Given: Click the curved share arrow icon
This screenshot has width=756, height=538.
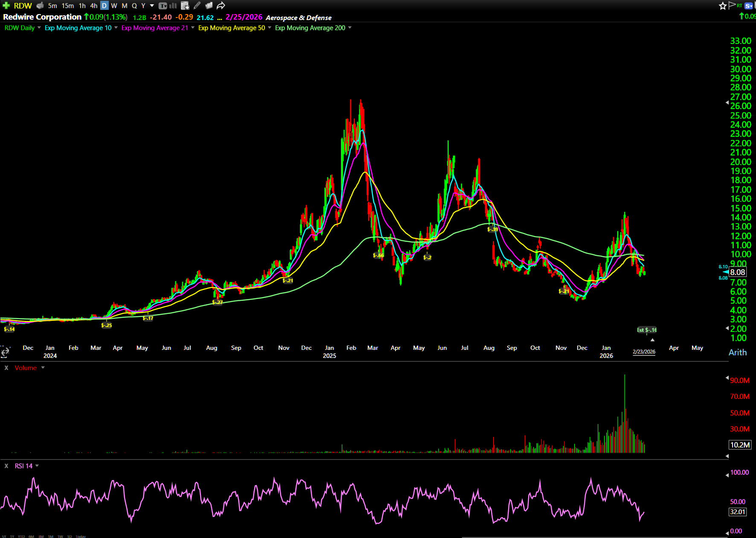Looking at the screenshot, I should (221, 6).
